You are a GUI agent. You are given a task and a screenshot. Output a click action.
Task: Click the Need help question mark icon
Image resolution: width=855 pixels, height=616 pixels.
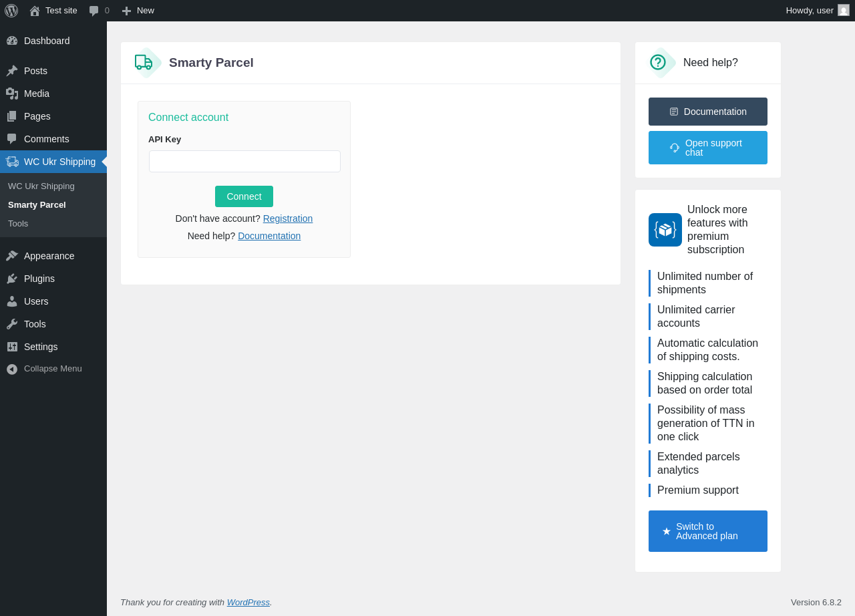(x=659, y=63)
